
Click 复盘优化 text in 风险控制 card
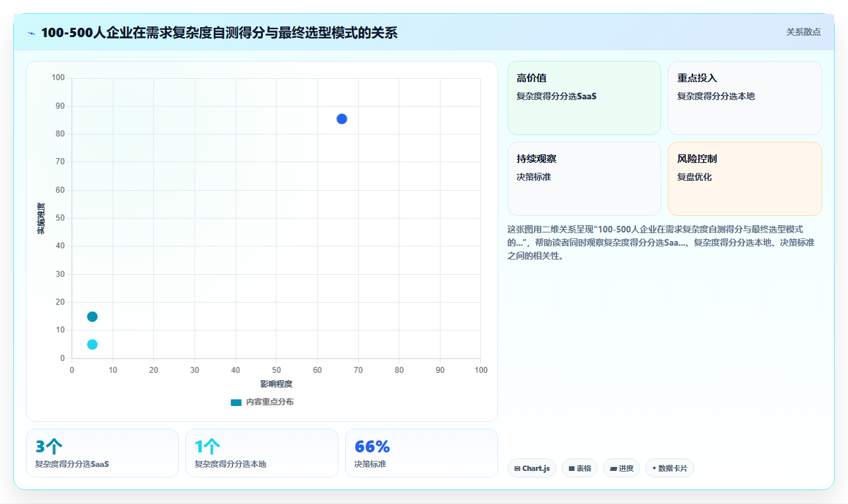tap(694, 177)
